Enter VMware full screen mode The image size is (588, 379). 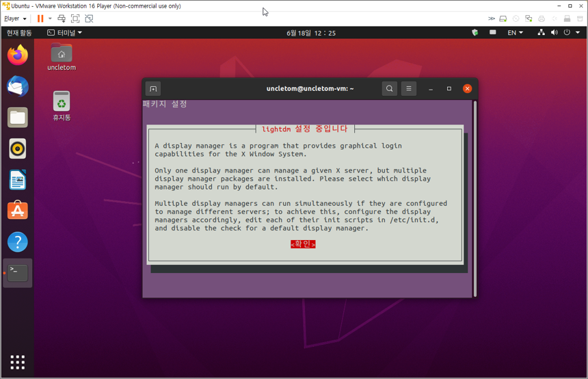click(75, 18)
